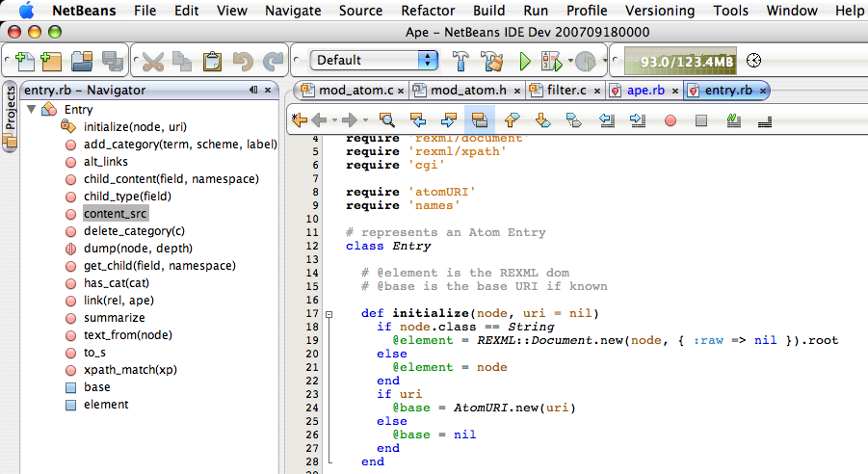
Task: Close the Navigator panel
Action: tap(268, 90)
